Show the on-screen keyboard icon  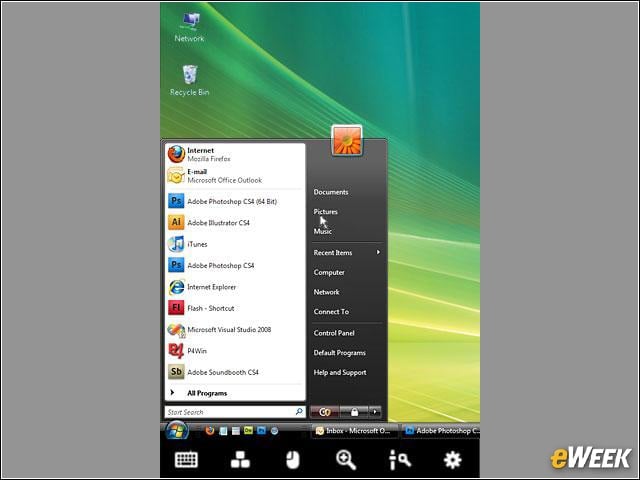[x=186, y=460]
